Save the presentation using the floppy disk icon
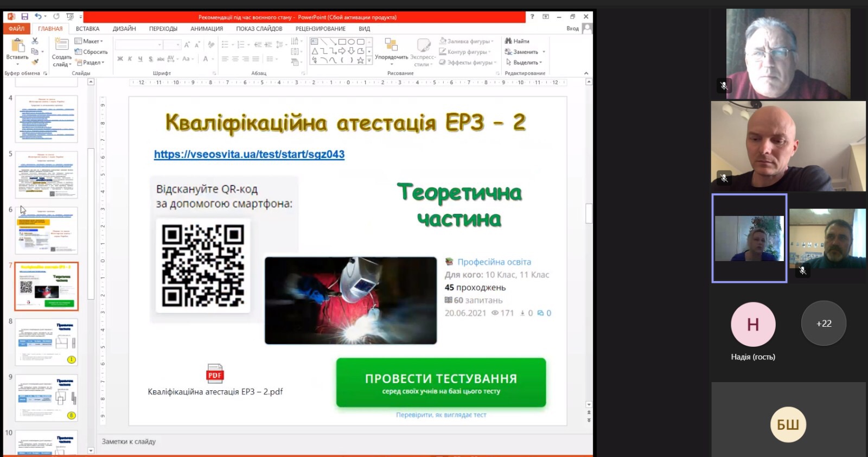This screenshot has height=457, width=868. [24, 17]
